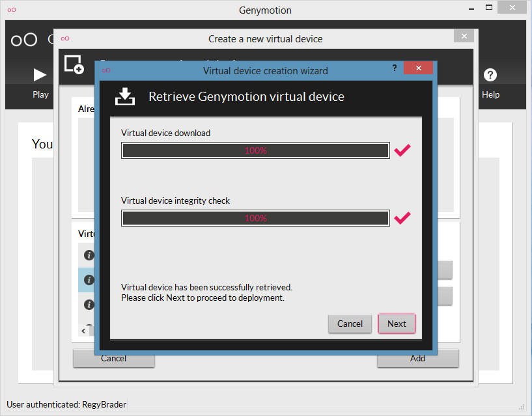Click the wizard help question mark
This screenshot has width=532, height=416.
(x=395, y=68)
